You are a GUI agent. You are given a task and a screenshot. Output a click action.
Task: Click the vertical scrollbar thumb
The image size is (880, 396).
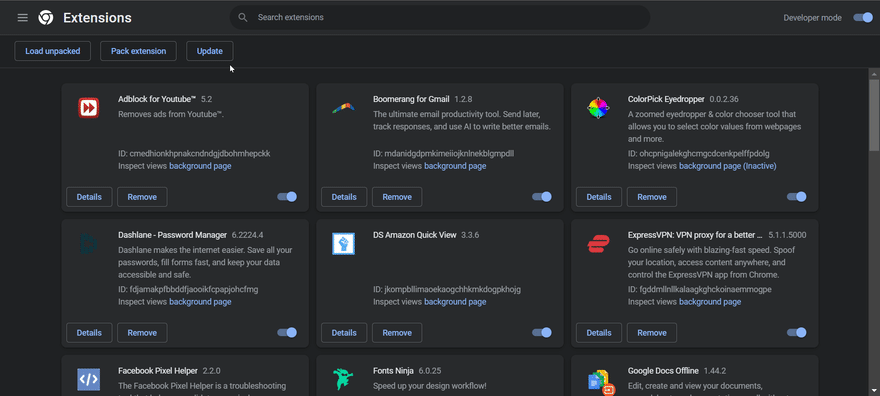pos(874,115)
